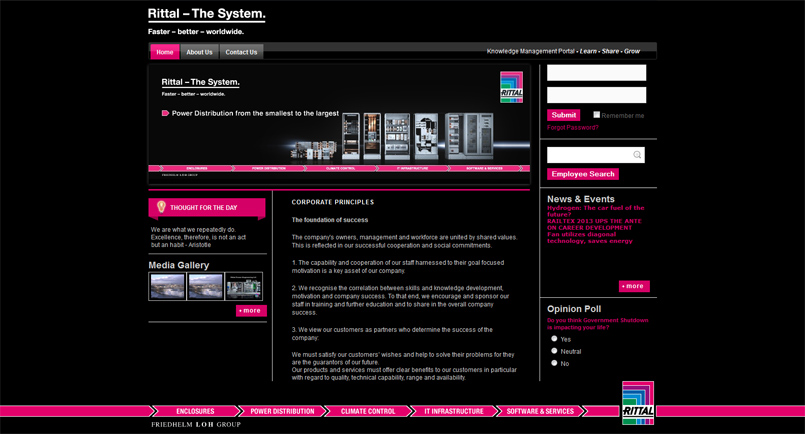Open the Contact Us tab
This screenshot has width=805, height=434.
[241, 52]
